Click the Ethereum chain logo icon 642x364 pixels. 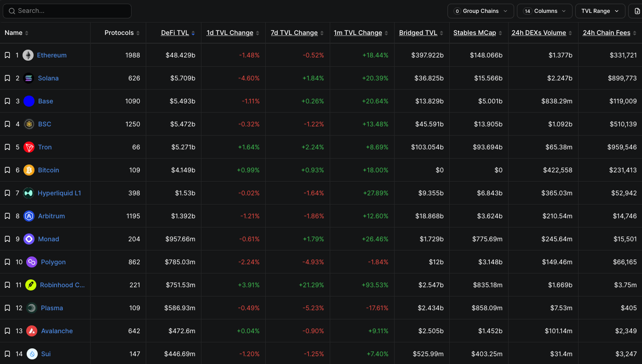tap(28, 55)
